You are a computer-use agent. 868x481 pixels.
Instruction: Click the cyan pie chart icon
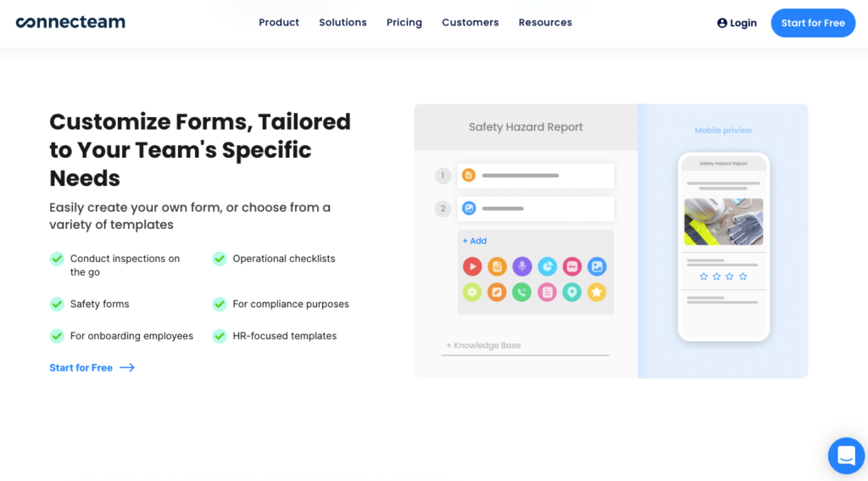[547, 266]
